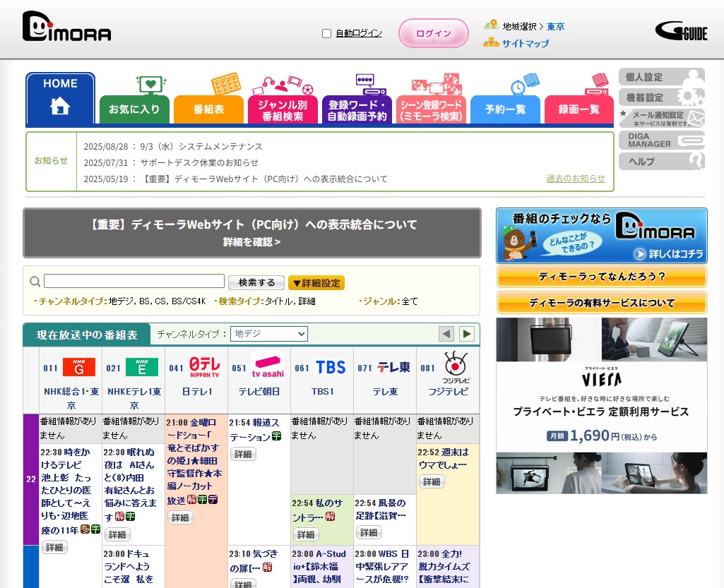The width and height of the screenshot is (724, 588).
Task: Open the 過去のお知らせ link
Action: [575, 179]
